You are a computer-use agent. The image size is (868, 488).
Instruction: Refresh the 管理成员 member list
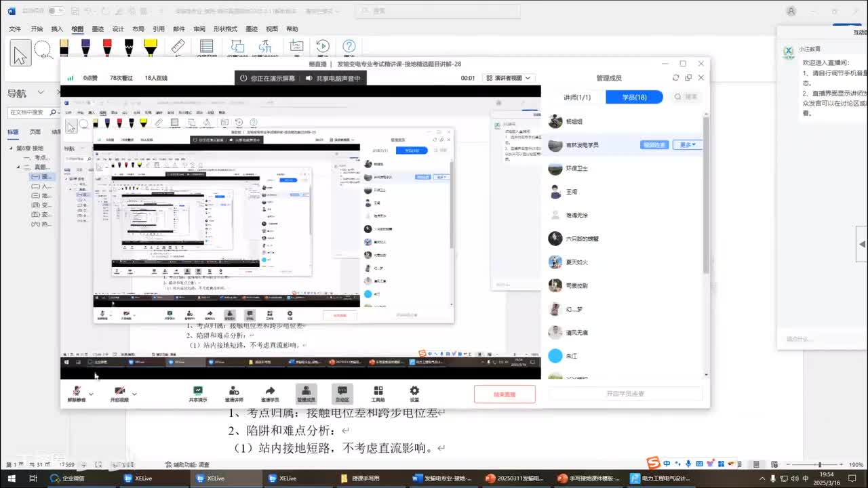pos(676,78)
